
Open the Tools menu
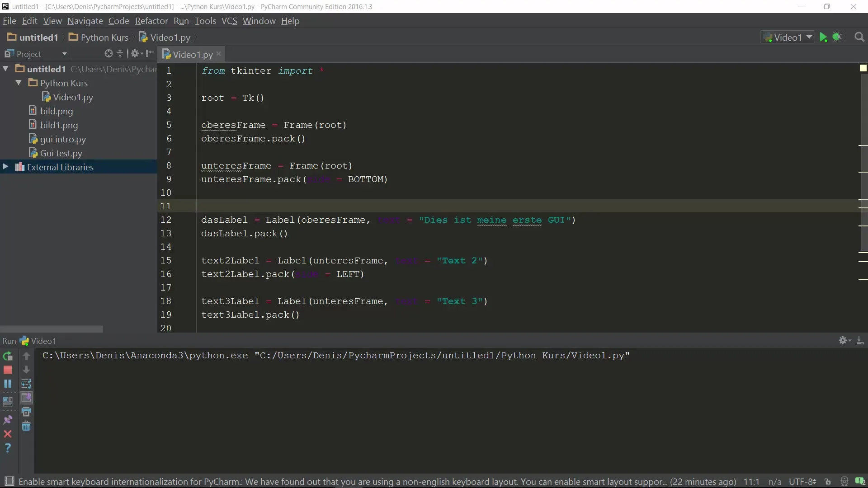pos(205,21)
